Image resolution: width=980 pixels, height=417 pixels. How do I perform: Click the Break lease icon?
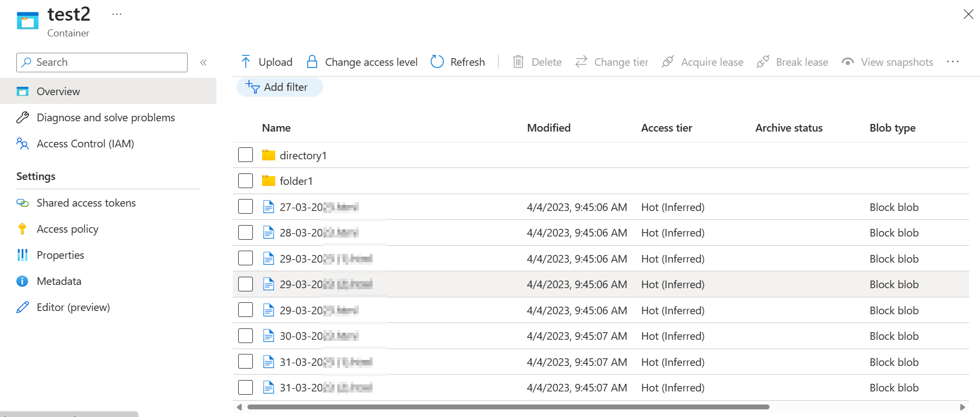coord(763,62)
